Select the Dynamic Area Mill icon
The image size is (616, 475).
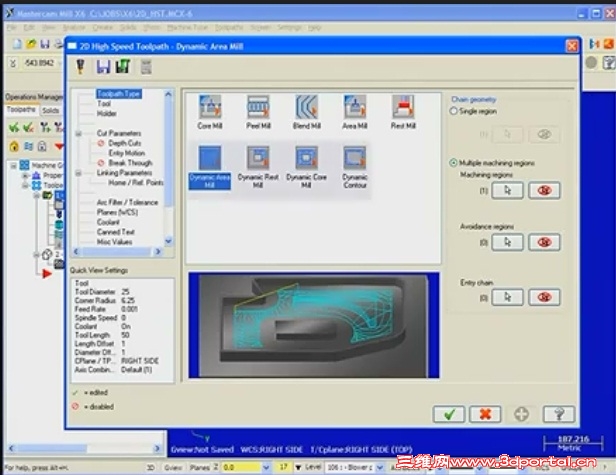(210, 158)
